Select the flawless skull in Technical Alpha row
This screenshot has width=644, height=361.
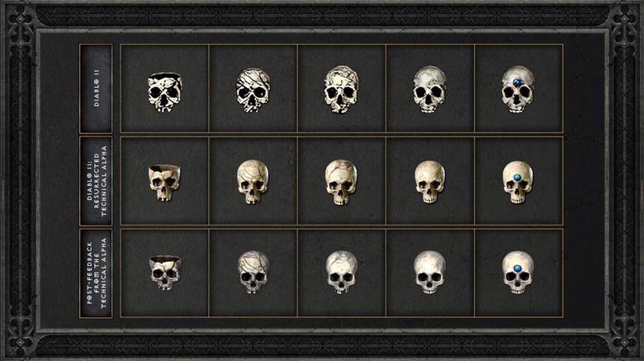click(429, 182)
